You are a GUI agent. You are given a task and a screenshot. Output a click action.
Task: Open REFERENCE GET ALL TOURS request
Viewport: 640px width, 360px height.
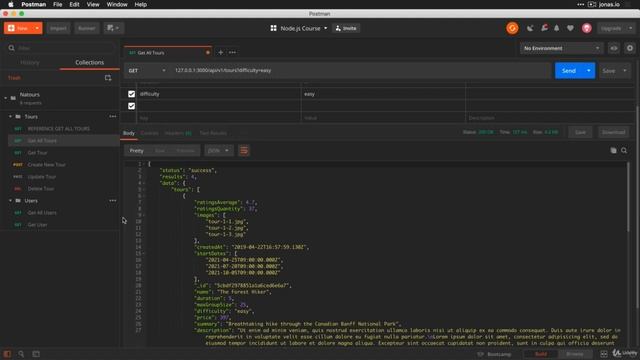click(58, 129)
